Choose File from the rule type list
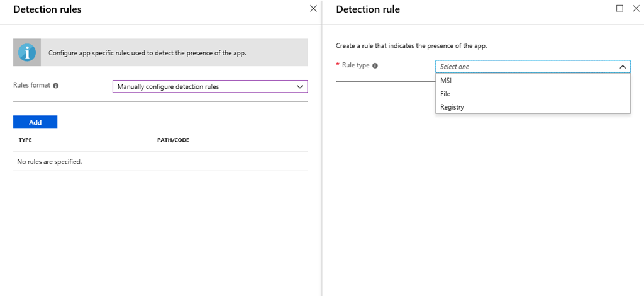The height and width of the screenshot is (296, 644). [445, 94]
